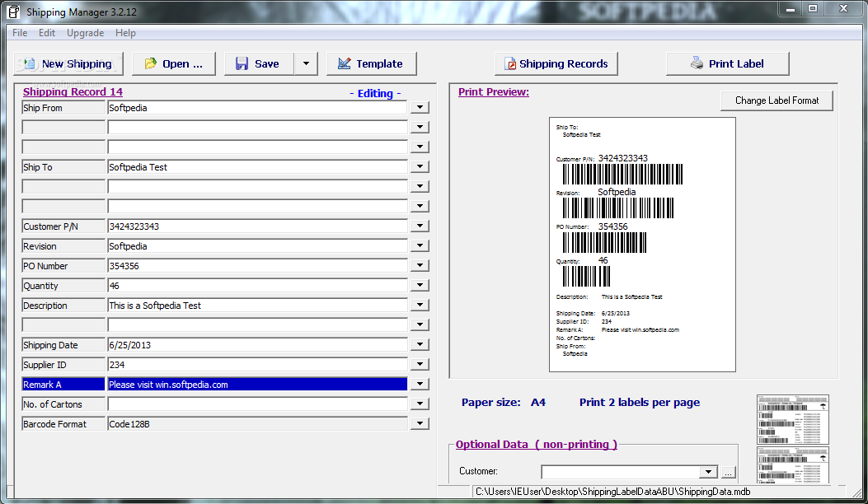Click the Shipping Date value field

(257, 345)
